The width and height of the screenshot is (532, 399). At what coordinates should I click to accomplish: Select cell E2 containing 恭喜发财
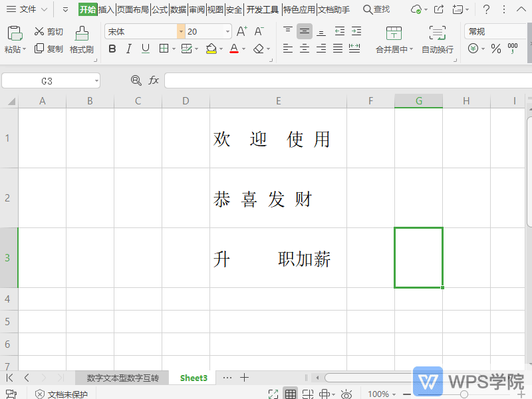point(278,198)
